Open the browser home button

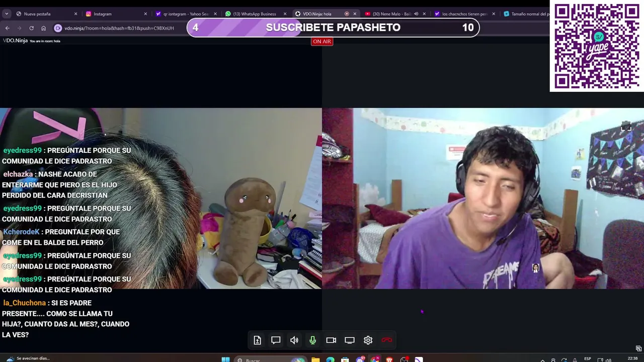[x=43, y=28]
